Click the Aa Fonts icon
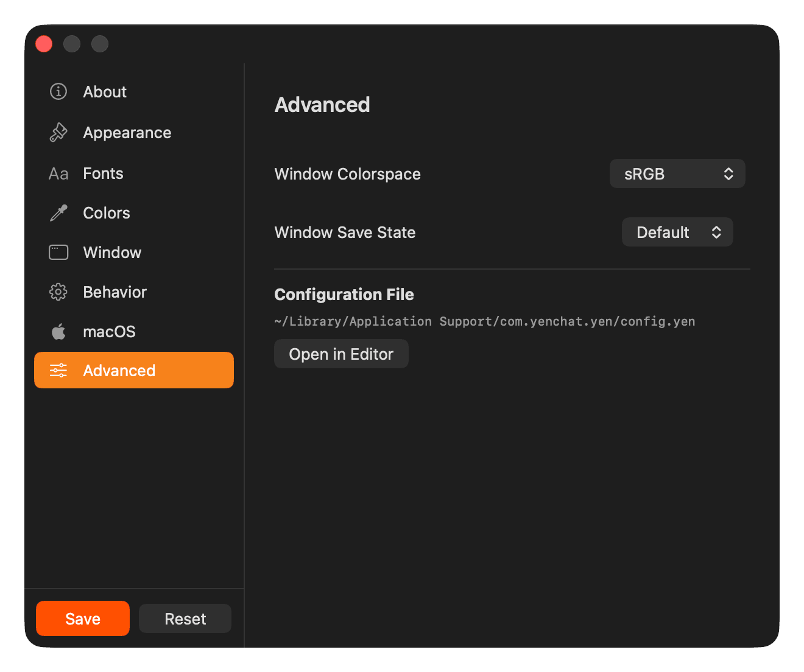The width and height of the screenshot is (804, 672). pos(58,173)
